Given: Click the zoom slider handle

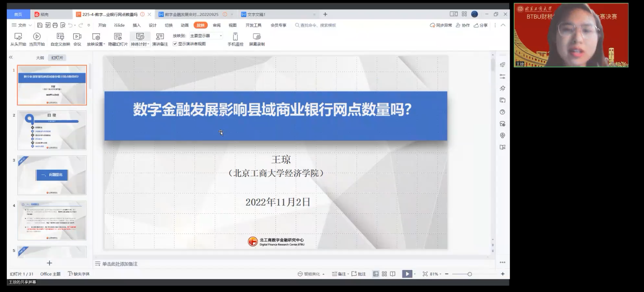Looking at the screenshot, I should 469,274.
